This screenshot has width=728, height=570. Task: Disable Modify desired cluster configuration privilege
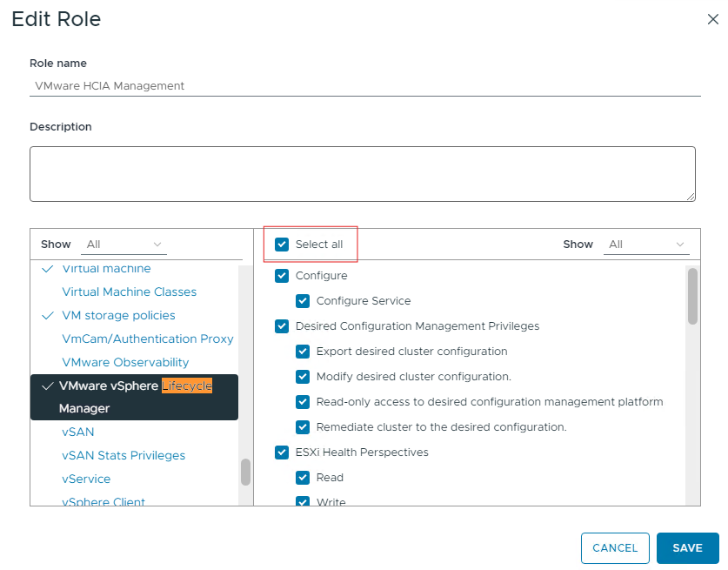303,377
